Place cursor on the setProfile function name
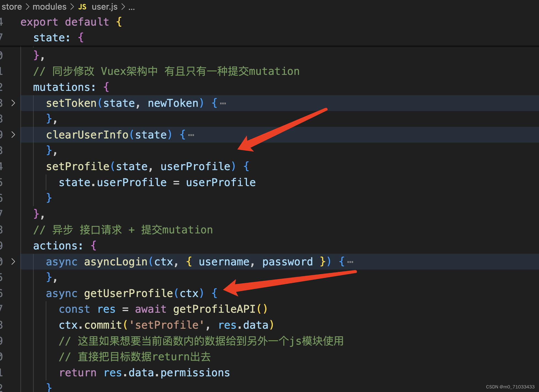 78,166
